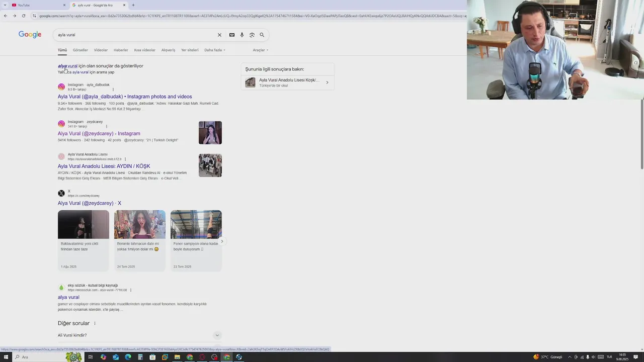The width and height of the screenshot is (644, 362).
Task: Open Outlook from the taskbar
Action: pos(116,357)
